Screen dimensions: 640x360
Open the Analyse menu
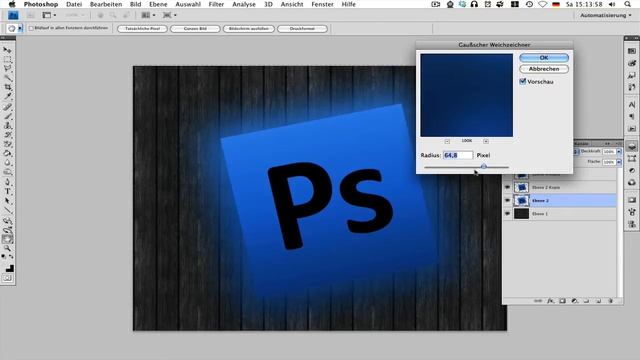click(x=244, y=4)
